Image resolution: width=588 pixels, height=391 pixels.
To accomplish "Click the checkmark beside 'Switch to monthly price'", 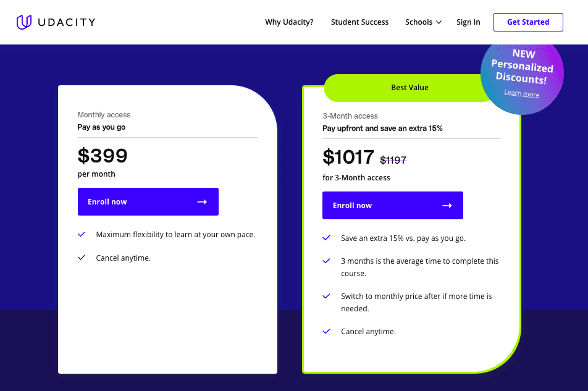I will (x=326, y=296).
